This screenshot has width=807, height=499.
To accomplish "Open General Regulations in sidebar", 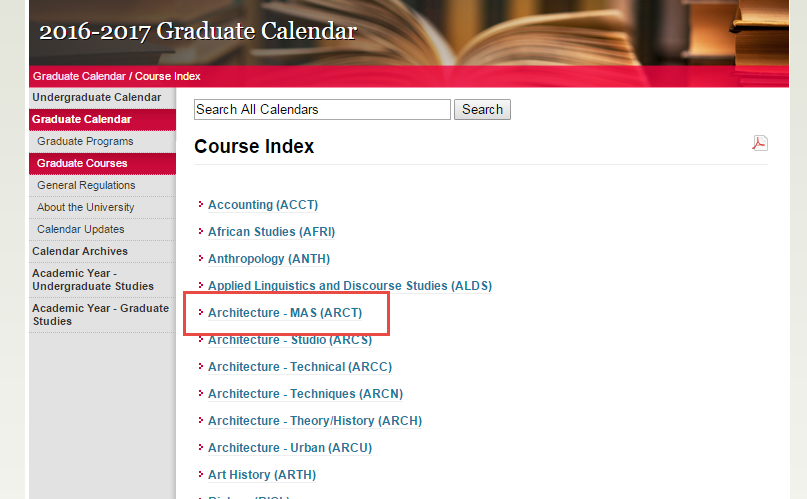I will point(86,185).
